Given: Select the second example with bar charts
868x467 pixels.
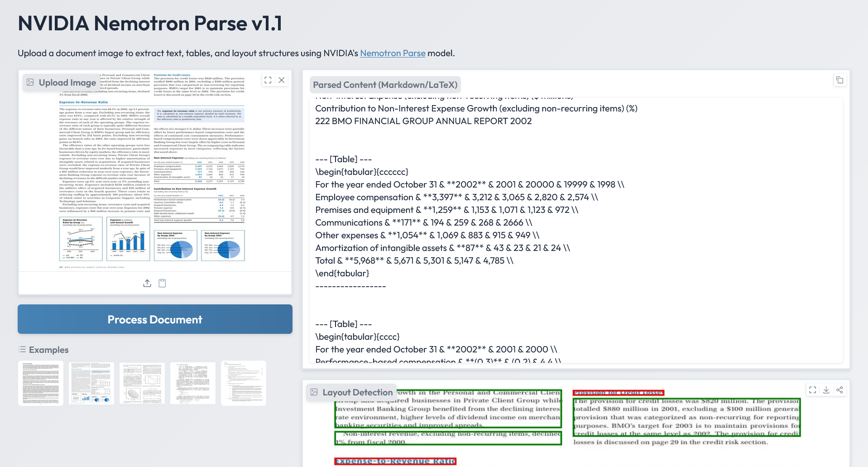Looking at the screenshot, I should pos(91,383).
